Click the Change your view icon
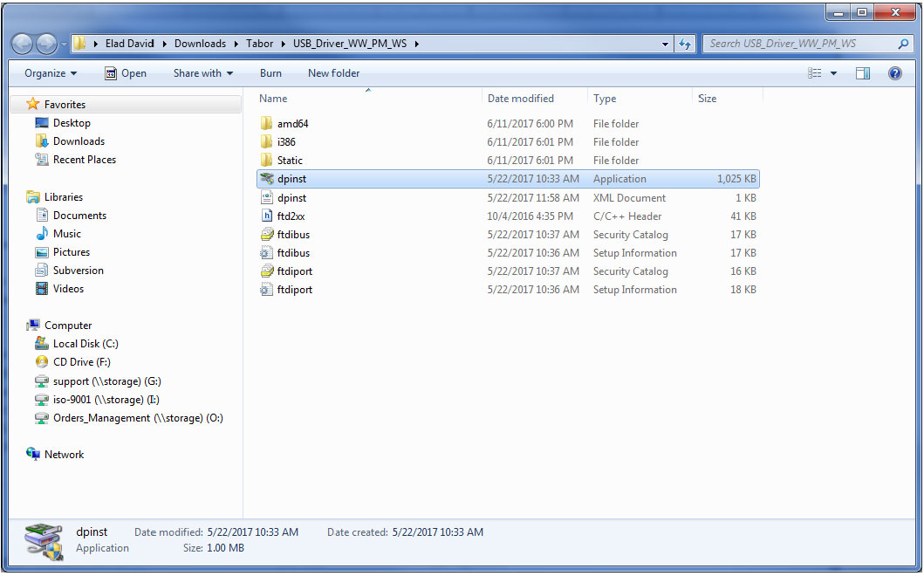The width and height of the screenshot is (924, 576). (815, 73)
